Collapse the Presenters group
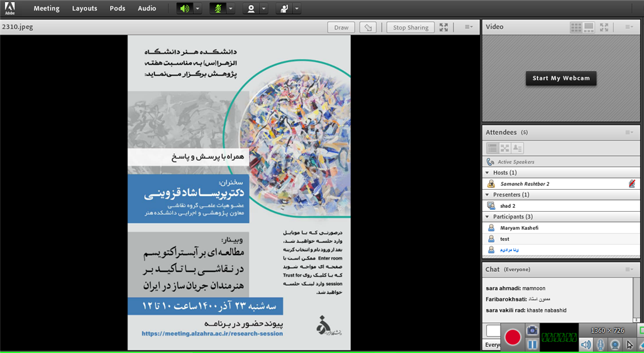This screenshot has height=353, width=644. point(487,195)
